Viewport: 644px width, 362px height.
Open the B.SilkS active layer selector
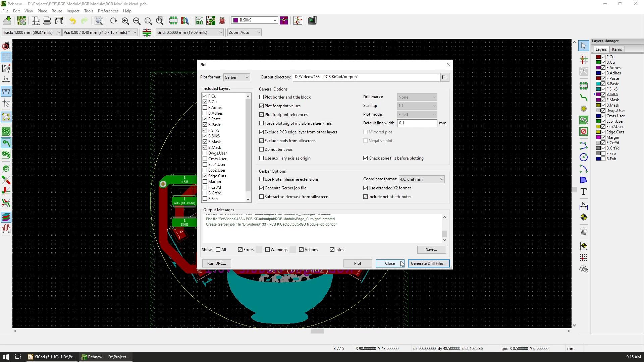coord(255,20)
